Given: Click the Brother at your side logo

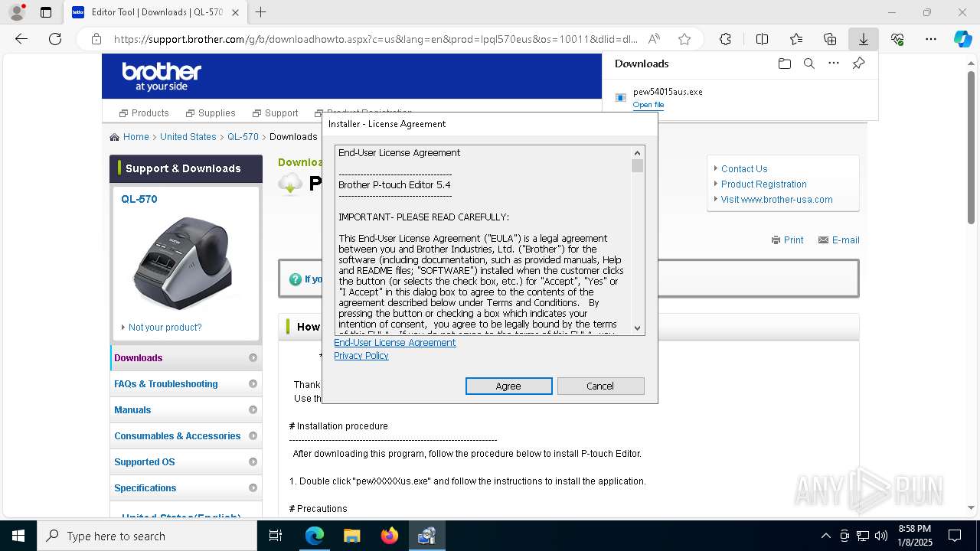Looking at the screenshot, I should click(x=162, y=77).
